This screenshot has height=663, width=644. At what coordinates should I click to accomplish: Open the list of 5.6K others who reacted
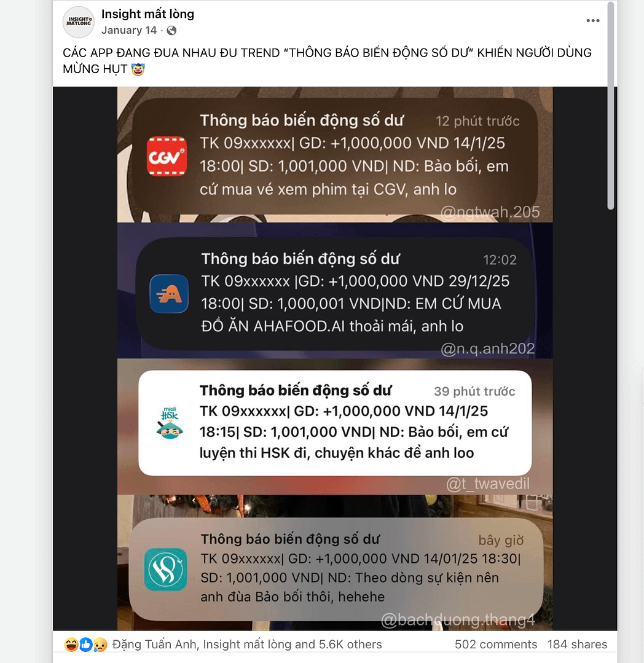(247, 645)
